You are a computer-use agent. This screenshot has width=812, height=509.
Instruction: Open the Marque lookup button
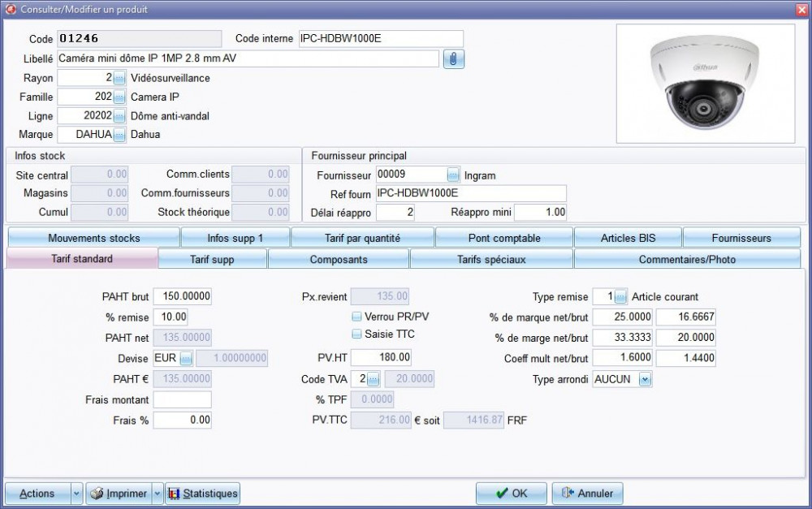pyautogui.click(x=119, y=135)
